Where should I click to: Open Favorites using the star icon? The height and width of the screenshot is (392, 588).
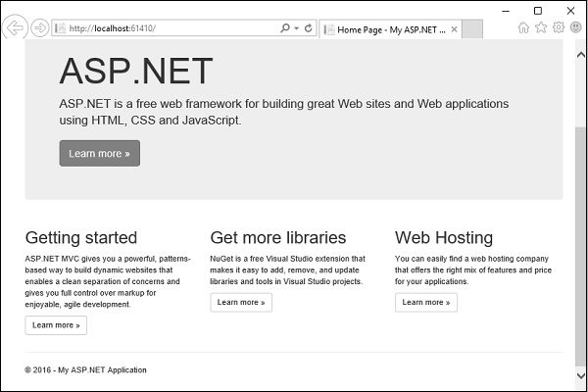[x=541, y=28]
